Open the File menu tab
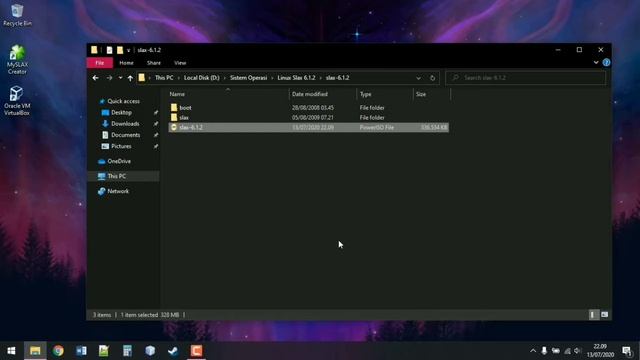This screenshot has width=640, height=360. pos(100,63)
